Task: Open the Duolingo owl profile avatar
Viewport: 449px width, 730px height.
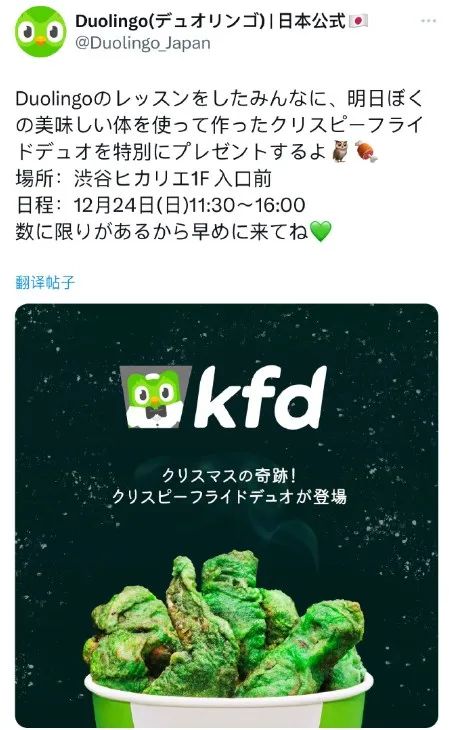Action: pos(40,31)
